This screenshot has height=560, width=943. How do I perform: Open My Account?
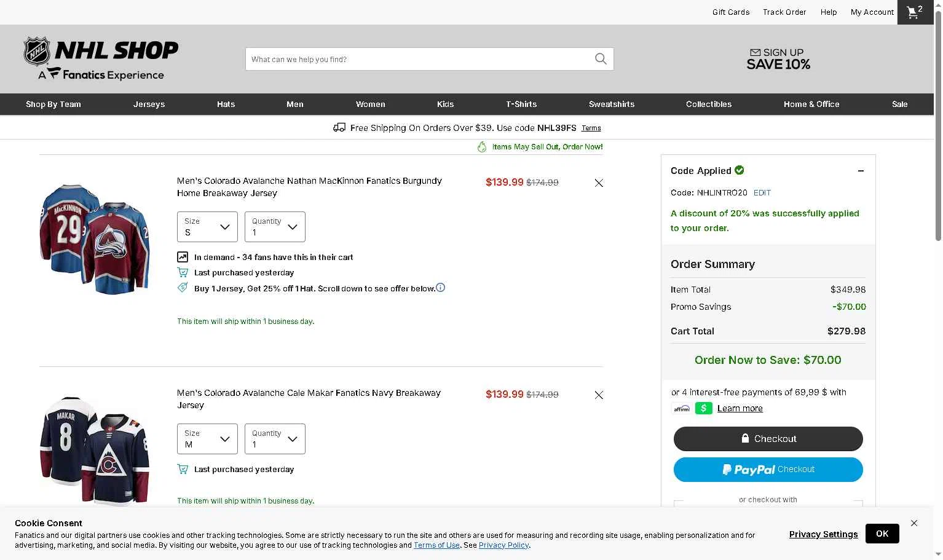(x=872, y=12)
